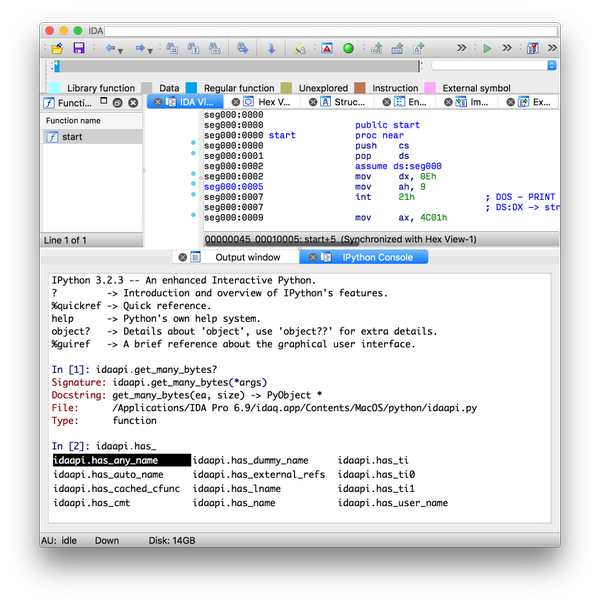The image size is (600, 604).
Task: Close the Functions panel
Action: point(133,103)
